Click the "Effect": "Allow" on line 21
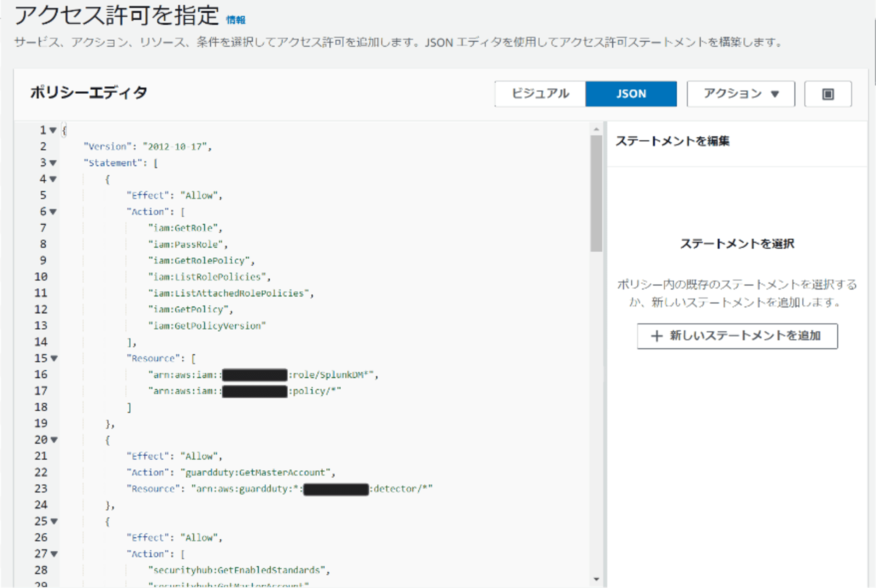The height and width of the screenshot is (588, 876). (x=174, y=456)
